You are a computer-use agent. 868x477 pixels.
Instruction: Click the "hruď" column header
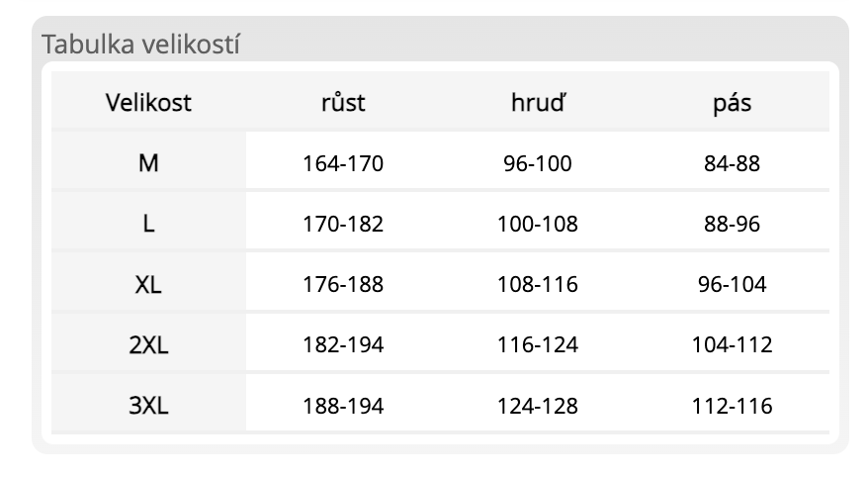pyautogui.click(x=538, y=102)
